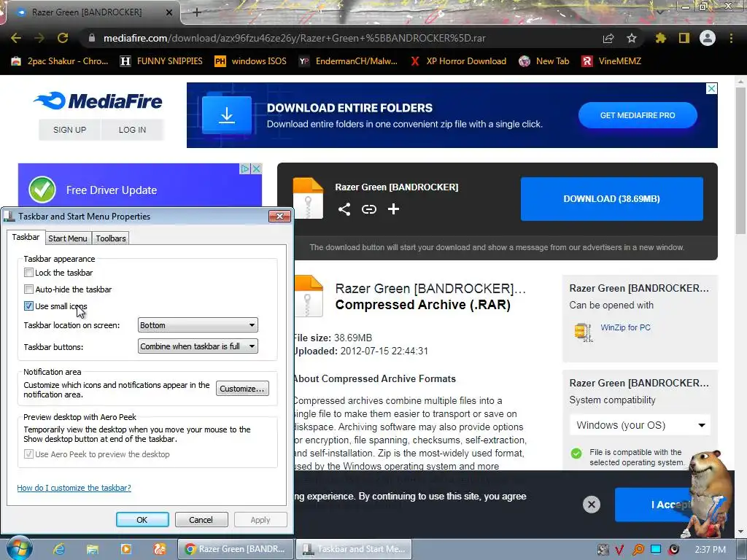The height and width of the screenshot is (560, 747).
Task: Open the VineMEMZ bookmark
Action: tap(611, 61)
